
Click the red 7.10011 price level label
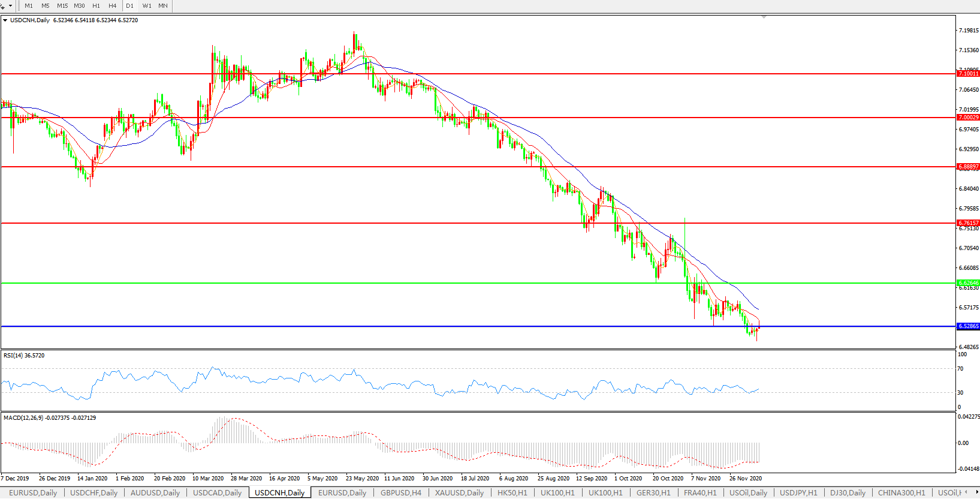[x=968, y=74]
